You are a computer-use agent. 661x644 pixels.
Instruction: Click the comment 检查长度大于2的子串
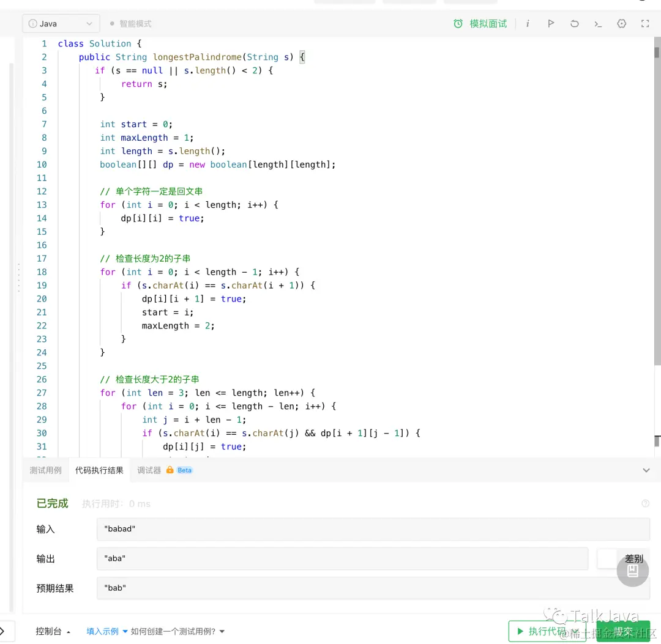[x=150, y=379]
